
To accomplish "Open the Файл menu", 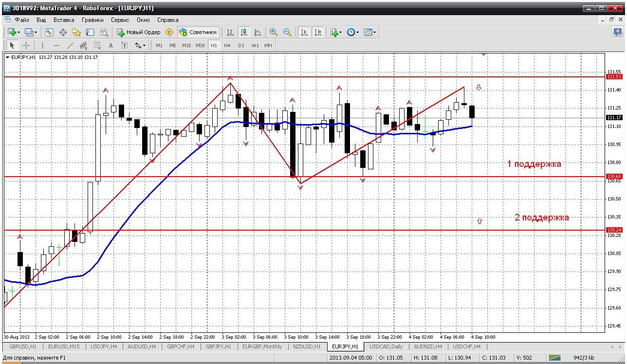I will point(22,20).
